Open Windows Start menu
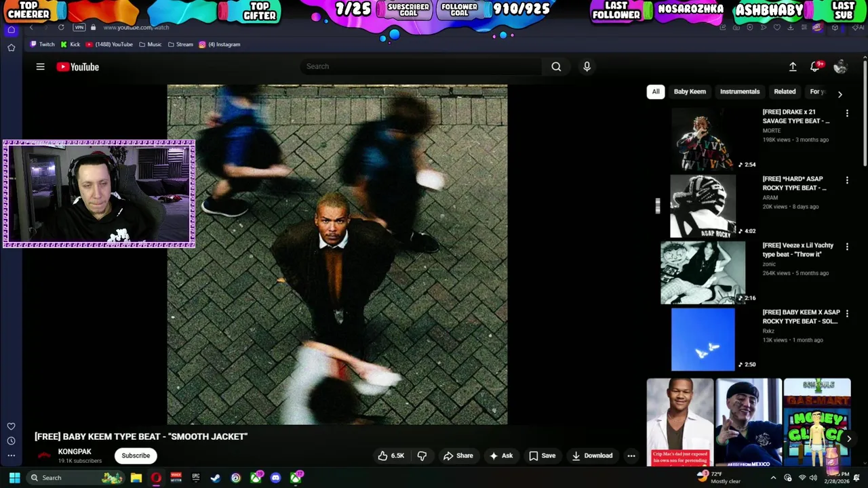Screen dimensions: 868x488 coord(14,478)
